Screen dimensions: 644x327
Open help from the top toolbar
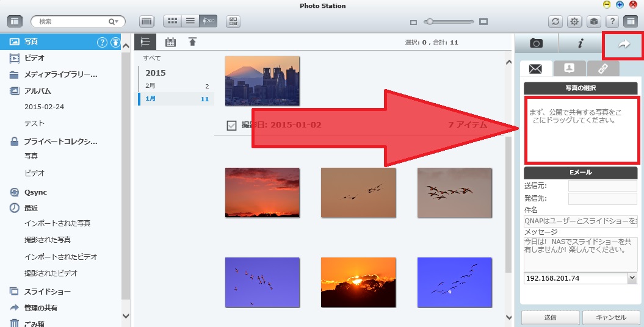click(x=612, y=21)
